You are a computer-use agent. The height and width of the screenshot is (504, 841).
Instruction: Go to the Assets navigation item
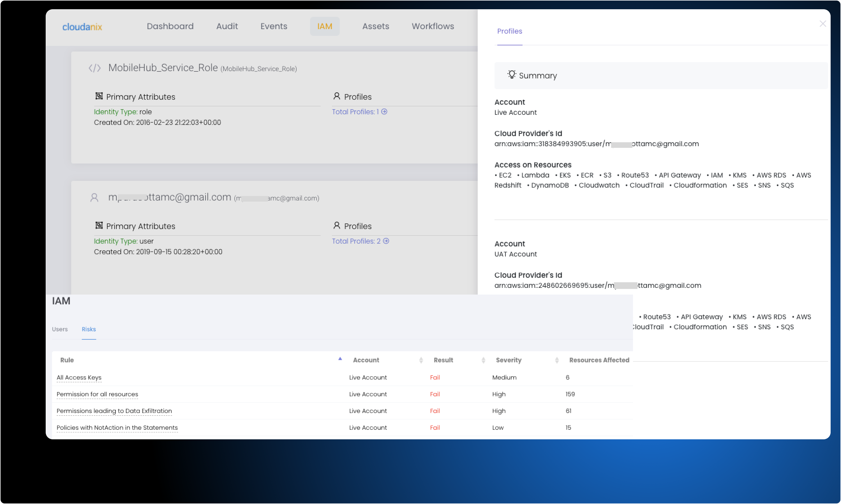(375, 26)
